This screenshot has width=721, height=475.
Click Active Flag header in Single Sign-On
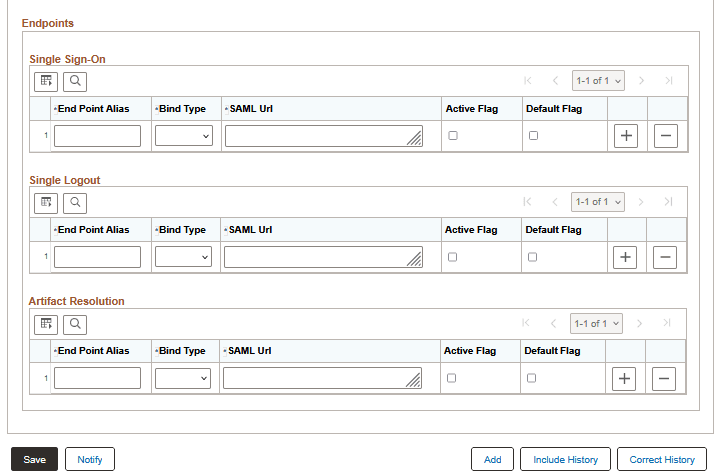coord(472,109)
